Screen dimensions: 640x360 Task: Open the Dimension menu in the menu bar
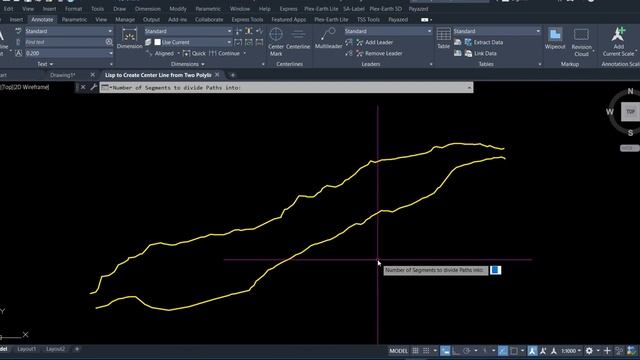click(x=148, y=9)
